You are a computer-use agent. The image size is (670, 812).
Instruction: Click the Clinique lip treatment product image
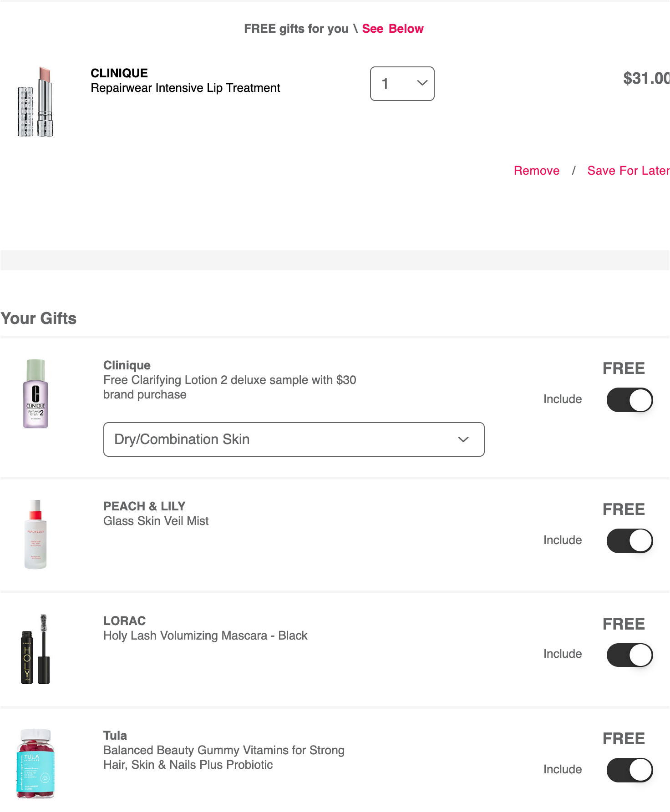click(x=36, y=102)
